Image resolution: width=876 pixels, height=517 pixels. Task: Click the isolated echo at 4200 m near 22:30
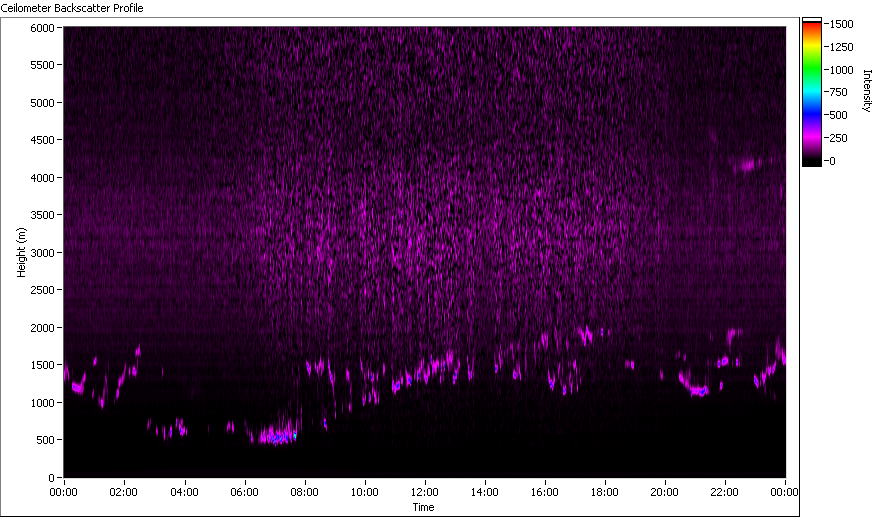747,165
